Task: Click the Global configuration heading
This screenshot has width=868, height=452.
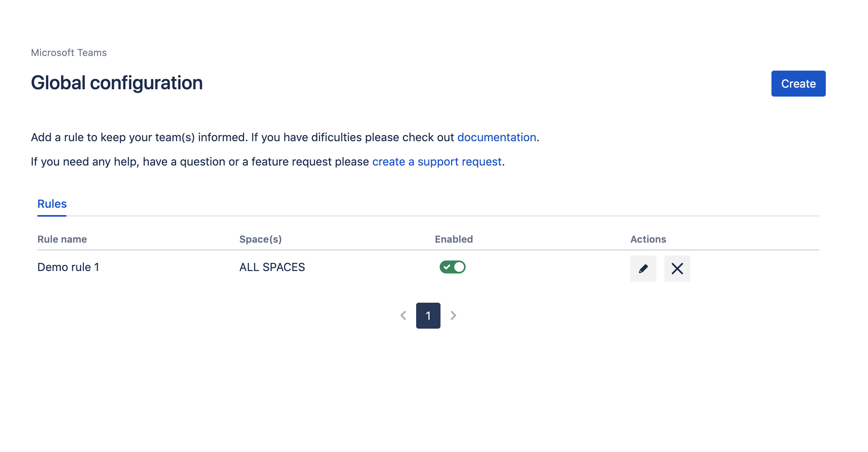Action: [117, 83]
